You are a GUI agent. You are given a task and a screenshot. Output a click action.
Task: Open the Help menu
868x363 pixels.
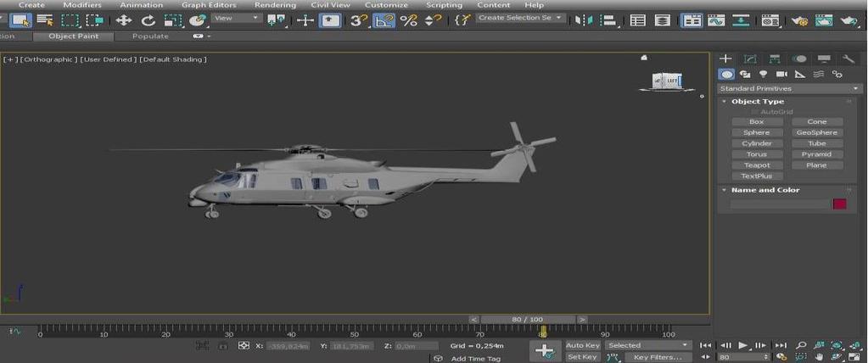pos(534,5)
